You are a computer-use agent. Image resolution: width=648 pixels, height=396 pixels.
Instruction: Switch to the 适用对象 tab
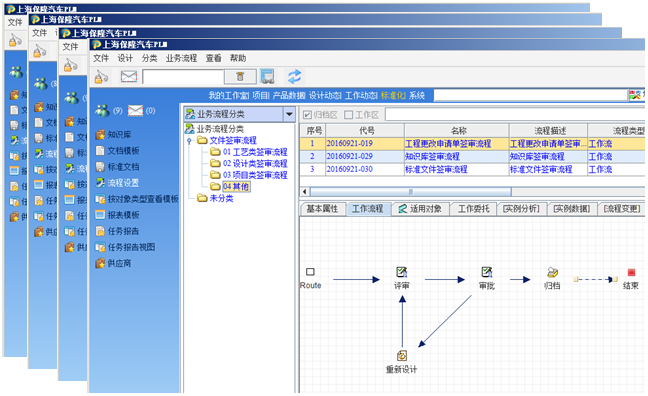pyautogui.click(x=420, y=209)
